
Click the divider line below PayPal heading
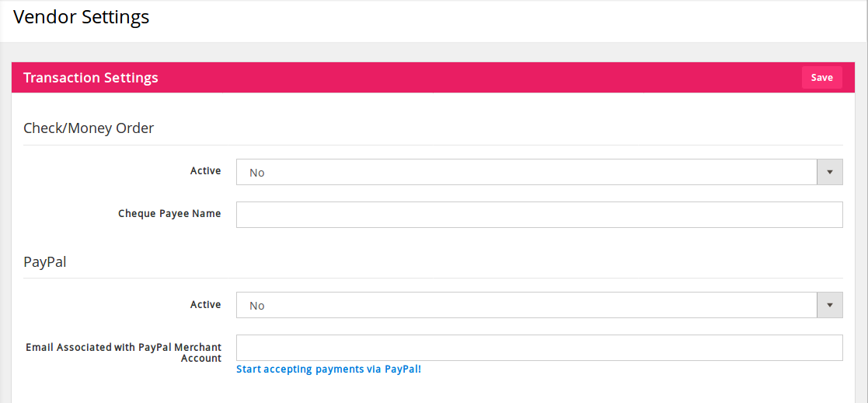point(433,278)
